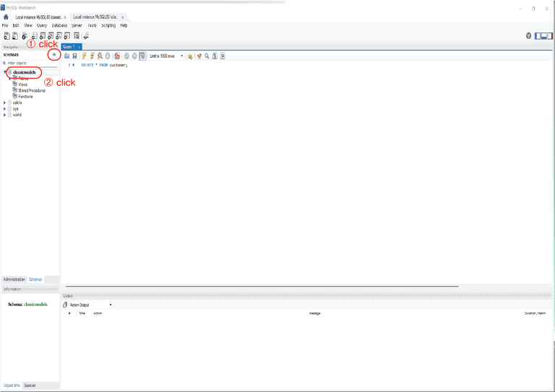Expand the world schema node

4,115
